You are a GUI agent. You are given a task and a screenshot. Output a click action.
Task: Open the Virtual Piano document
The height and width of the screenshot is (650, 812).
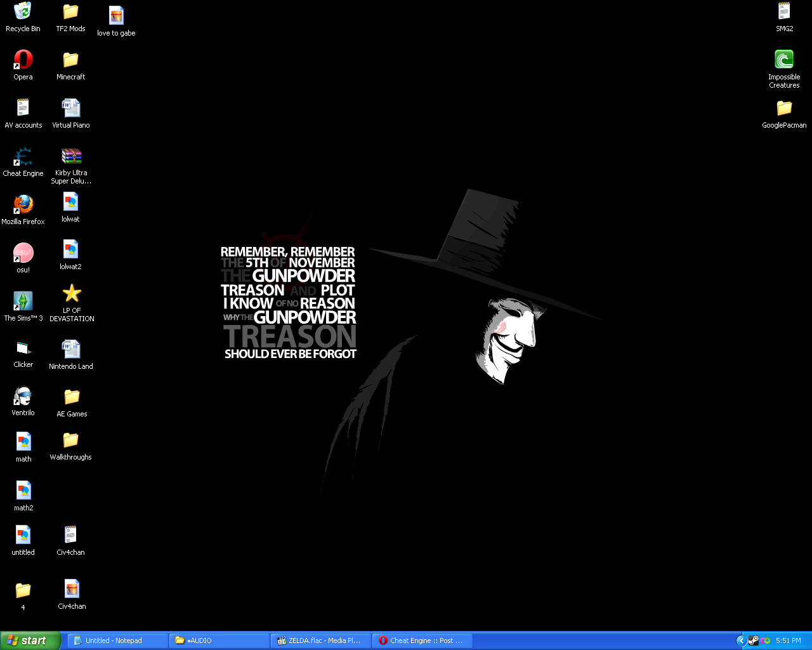70,109
